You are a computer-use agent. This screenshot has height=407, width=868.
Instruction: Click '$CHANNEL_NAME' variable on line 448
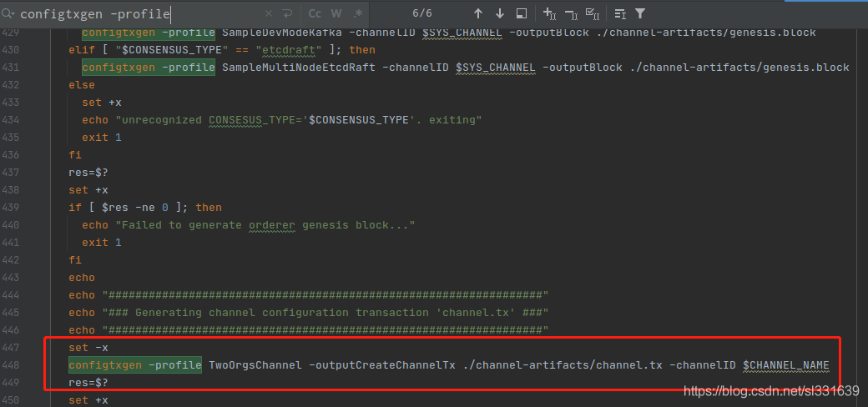click(785, 365)
